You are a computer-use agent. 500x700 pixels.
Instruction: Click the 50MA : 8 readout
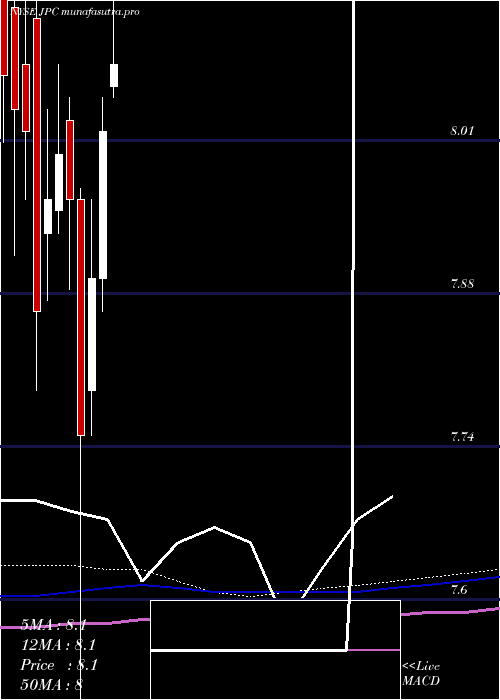click(52, 684)
